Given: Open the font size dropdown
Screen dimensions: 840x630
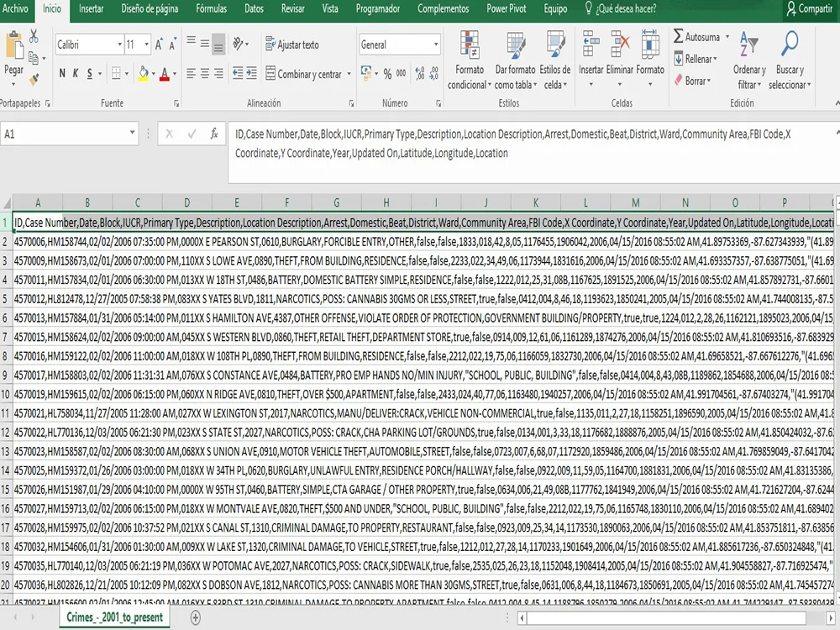Looking at the screenshot, I should click(146, 45).
